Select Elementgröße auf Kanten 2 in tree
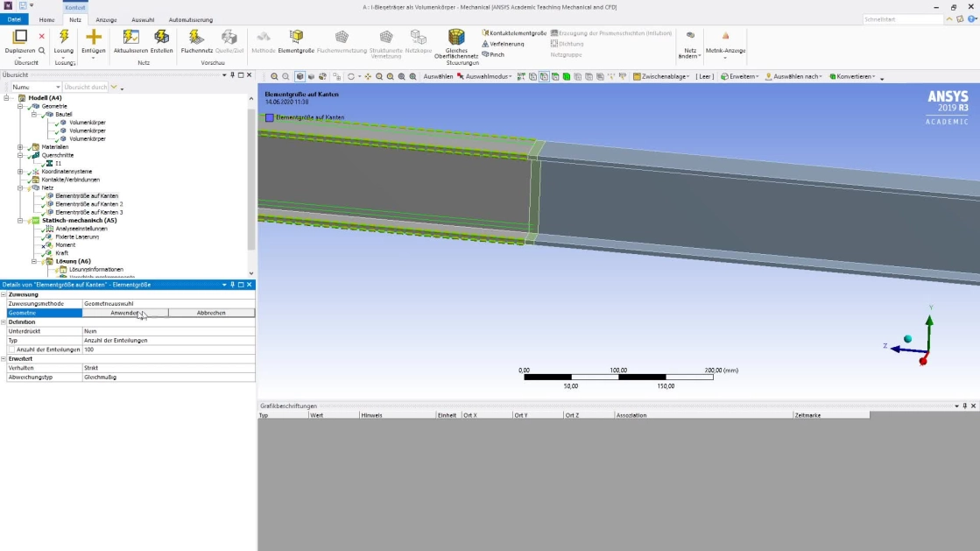Image resolution: width=980 pixels, height=551 pixels. click(x=88, y=204)
